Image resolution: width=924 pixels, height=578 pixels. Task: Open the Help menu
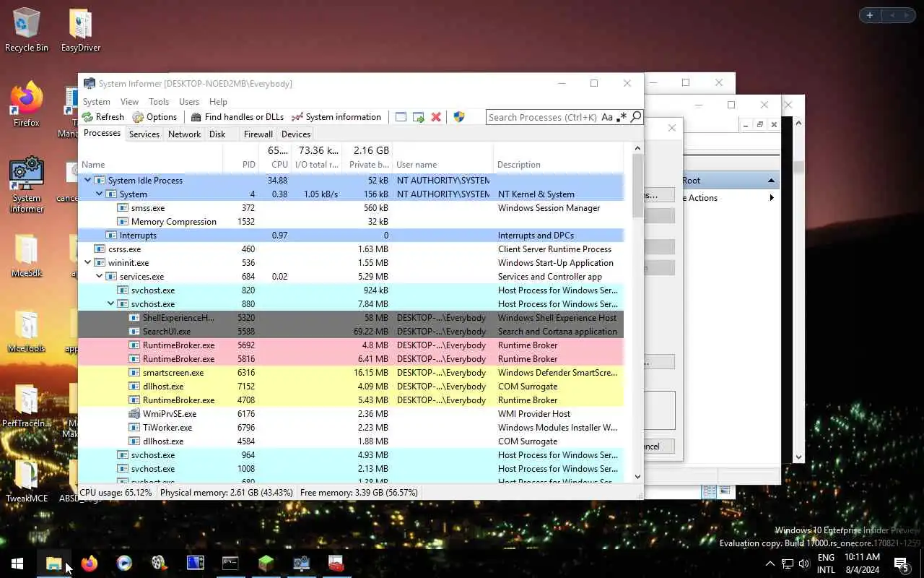pyautogui.click(x=218, y=102)
